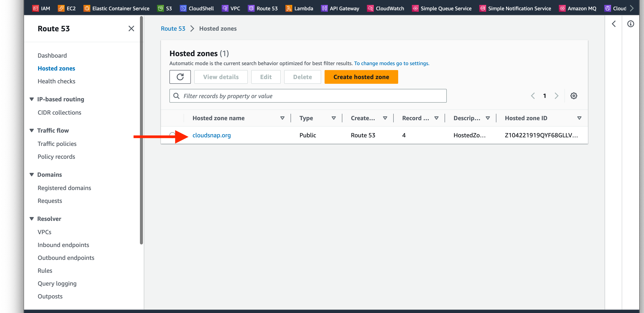The width and height of the screenshot is (644, 313).
Task: Open Outposts in sidebar
Action: (50, 296)
